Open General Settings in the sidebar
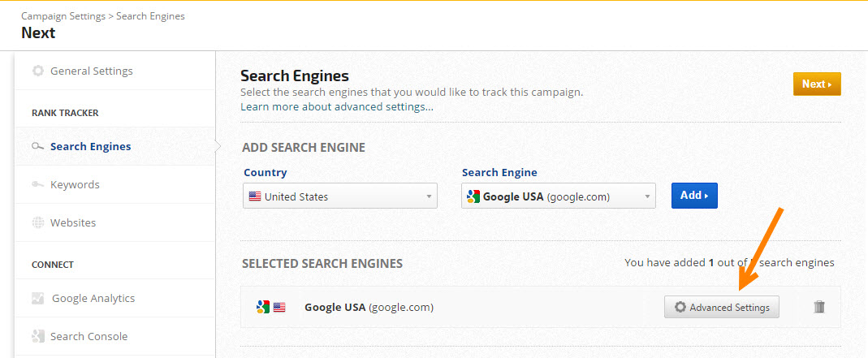The height and width of the screenshot is (358, 868). click(x=91, y=71)
